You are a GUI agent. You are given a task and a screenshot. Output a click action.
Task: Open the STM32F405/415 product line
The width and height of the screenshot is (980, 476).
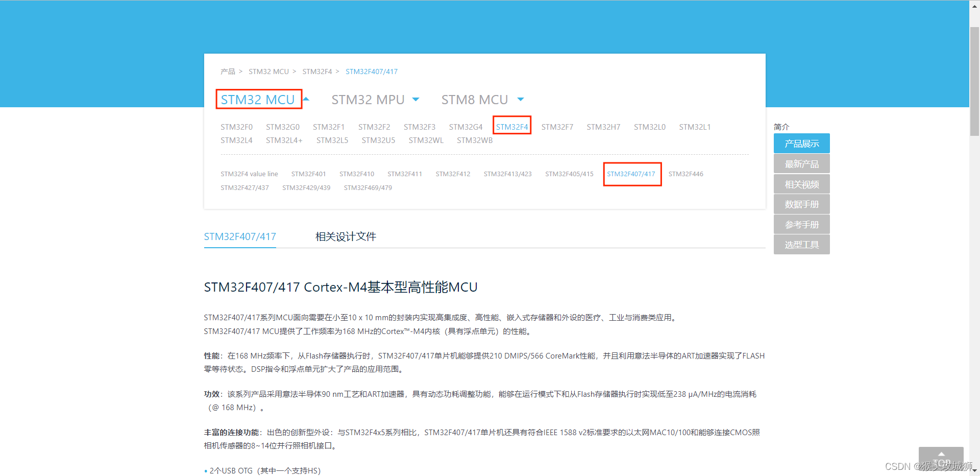tap(569, 174)
